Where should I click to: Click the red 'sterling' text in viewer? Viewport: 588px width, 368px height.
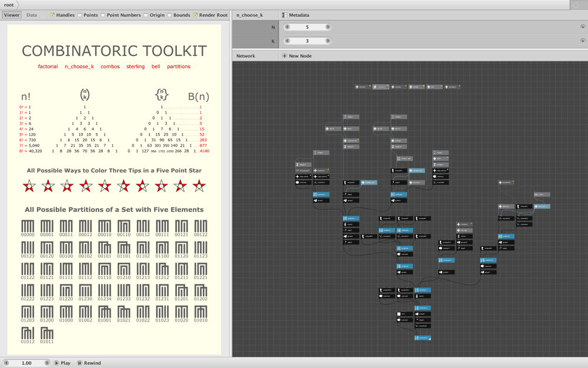click(x=135, y=67)
